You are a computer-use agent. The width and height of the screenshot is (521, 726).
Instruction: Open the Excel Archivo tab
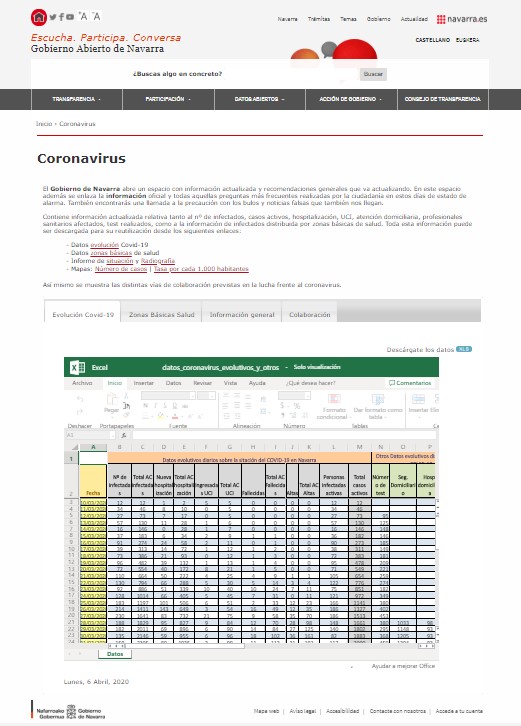tap(82, 383)
